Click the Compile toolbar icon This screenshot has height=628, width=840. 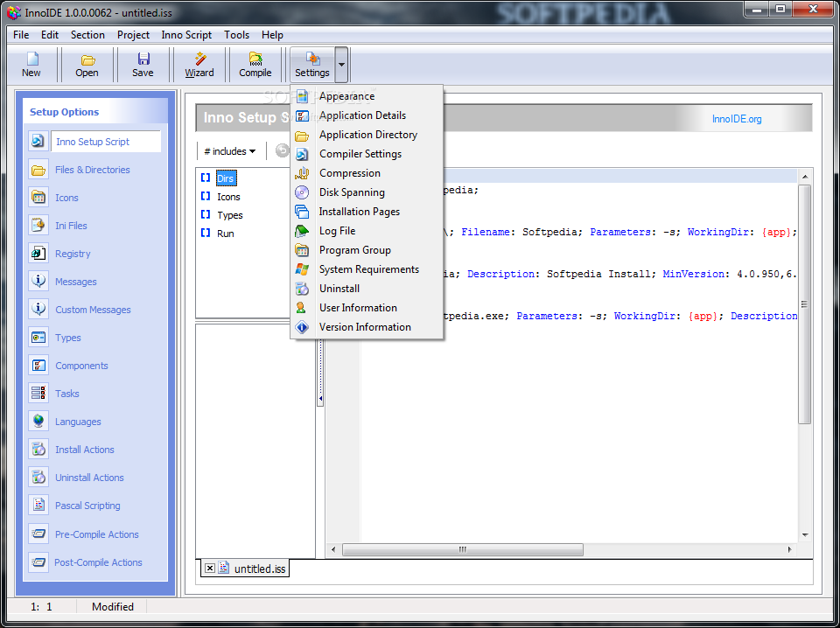tap(255, 59)
